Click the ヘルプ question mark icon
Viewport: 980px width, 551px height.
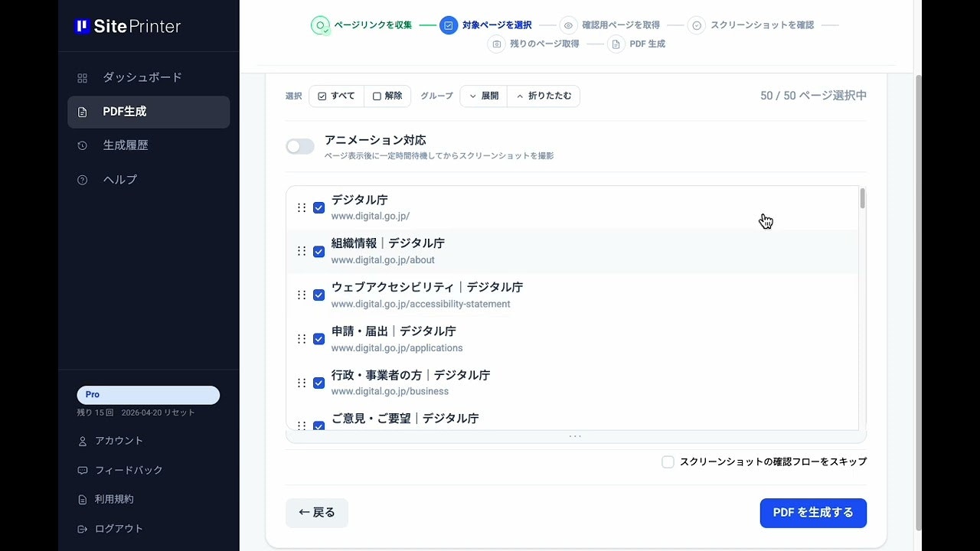pyautogui.click(x=83, y=180)
